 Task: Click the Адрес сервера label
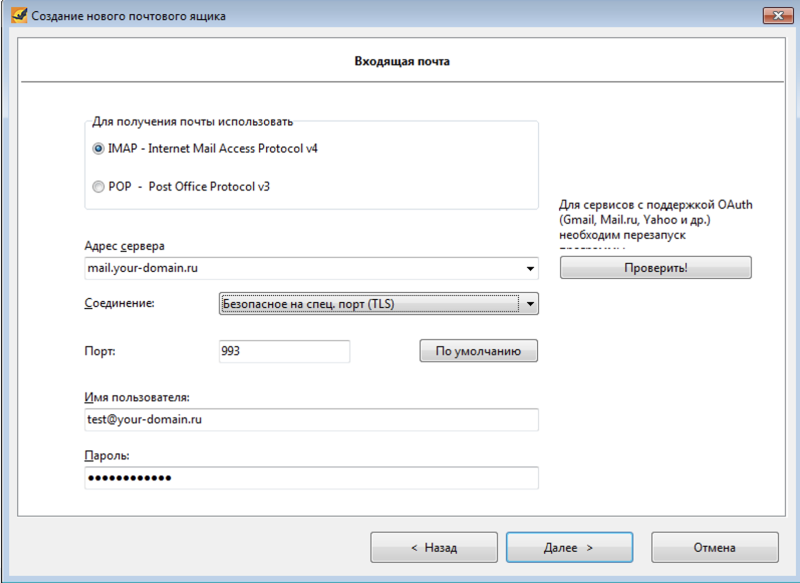pyautogui.click(x=126, y=246)
